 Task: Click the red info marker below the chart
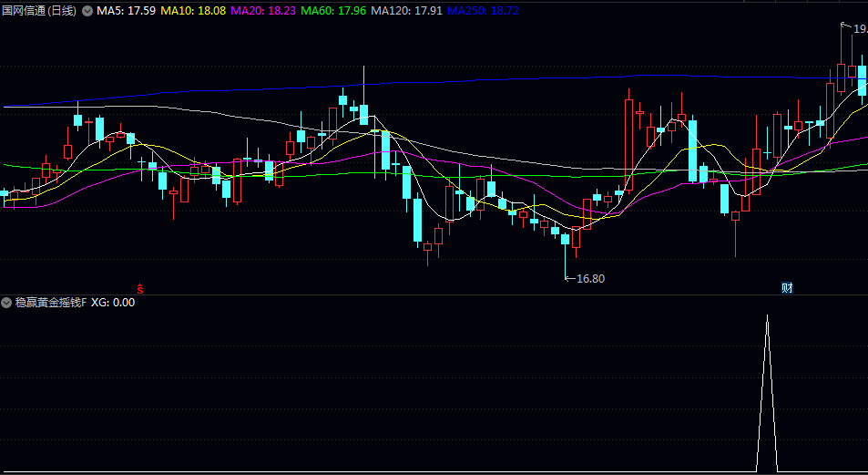tap(140, 287)
